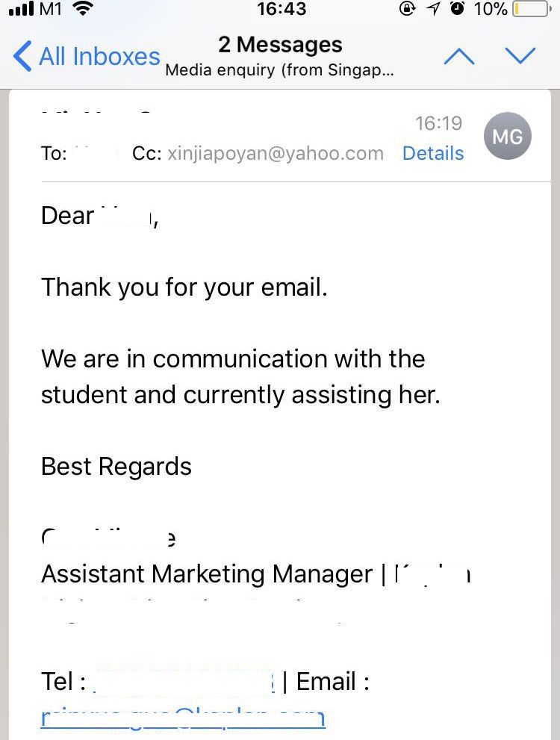Tap the 16:19 message timestamp
Viewport: 560px width, 740px height.
438,123
